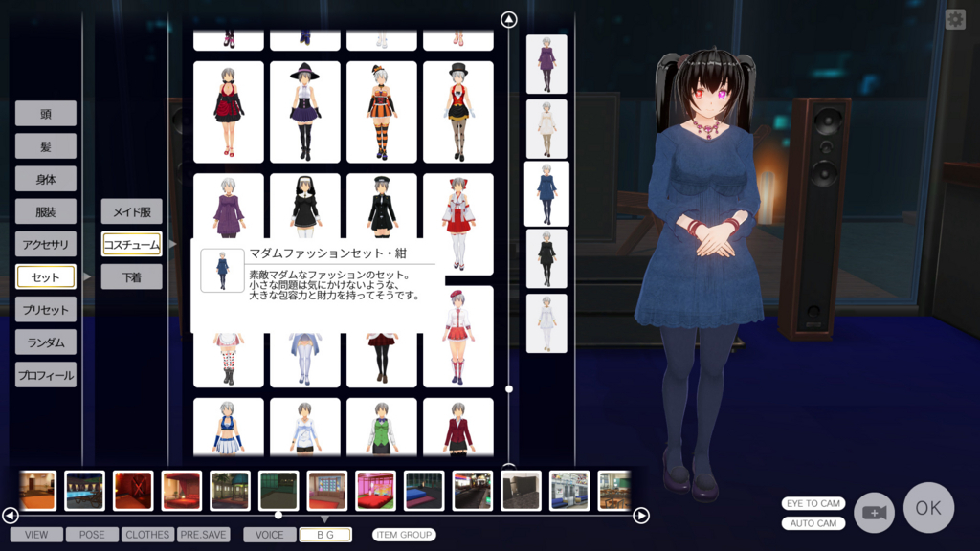This screenshot has width=980, height=551.
Task: Choose the black uniform with cap costume
Action: click(382, 207)
